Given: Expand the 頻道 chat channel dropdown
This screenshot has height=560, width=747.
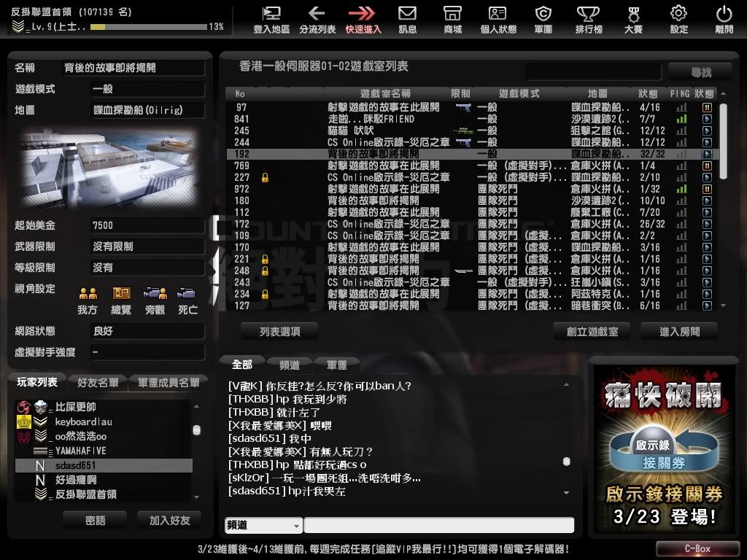Looking at the screenshot, I should (x=263, y=526).
